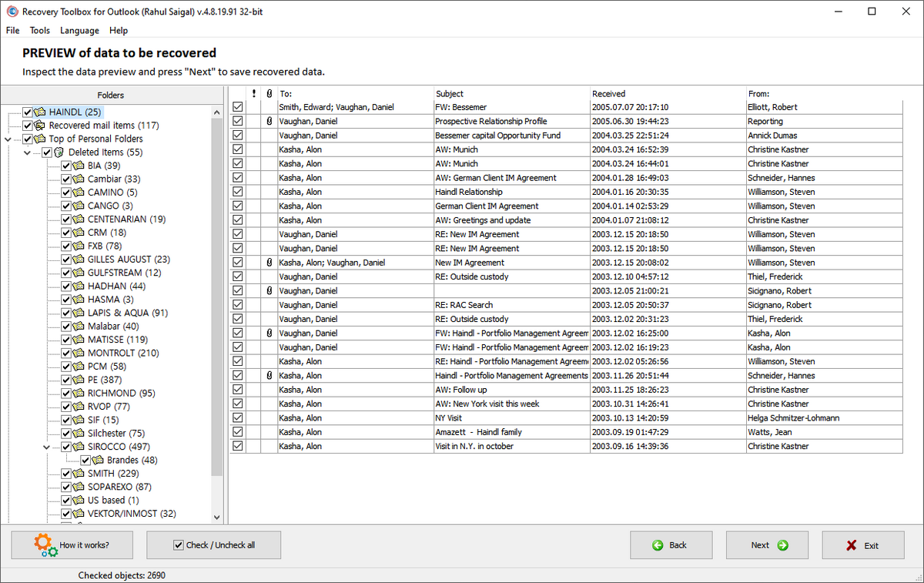The height and width of the screenshot is (583, 924).
Task: Click the paperclip attachment column header
Action: click(268, 93)
